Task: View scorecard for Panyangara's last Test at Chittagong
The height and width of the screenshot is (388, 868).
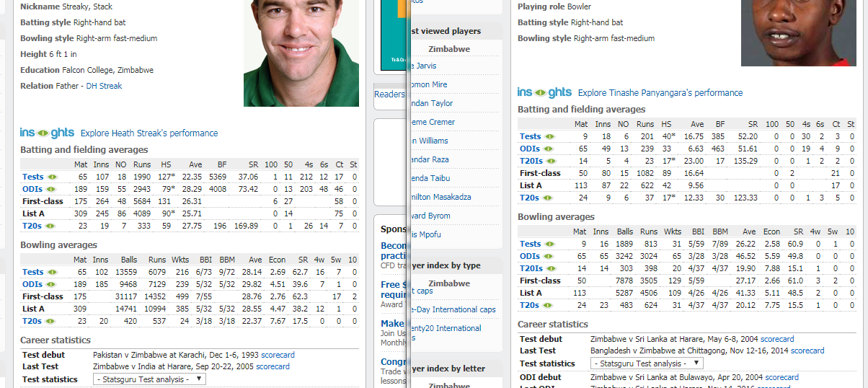Action: pyautogui.click(x=807, y=351)
